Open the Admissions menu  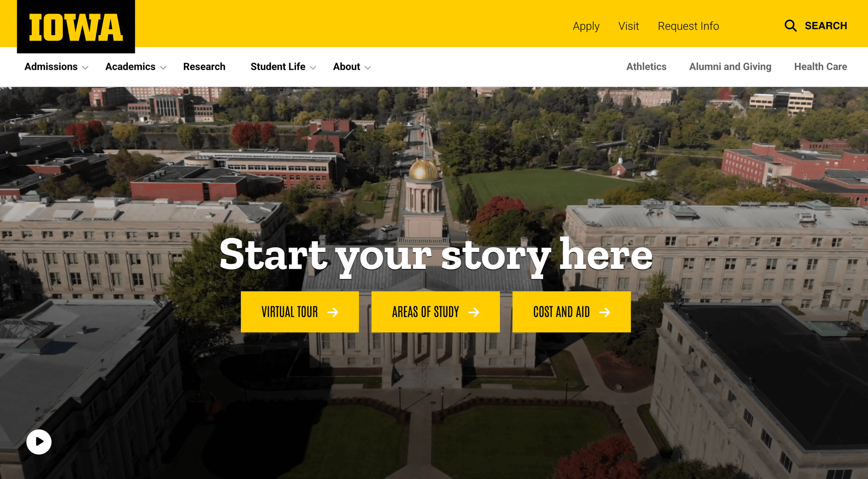pos(51,67)
